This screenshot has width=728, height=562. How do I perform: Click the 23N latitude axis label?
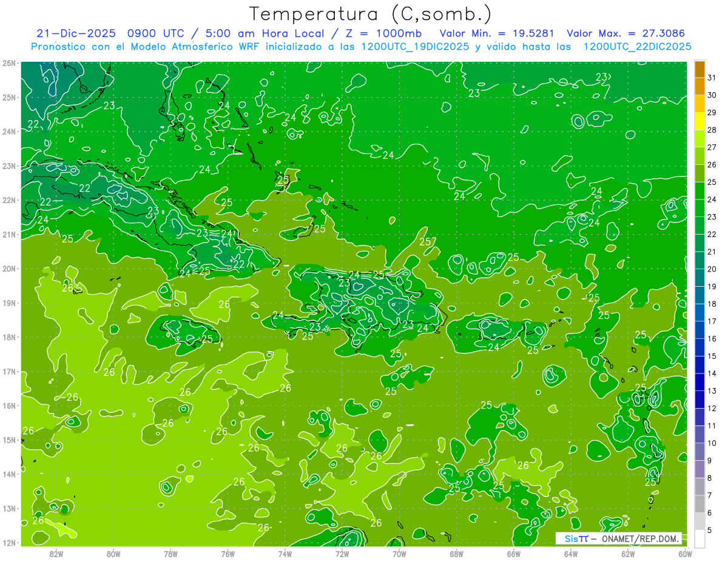[x=9, y=166]
